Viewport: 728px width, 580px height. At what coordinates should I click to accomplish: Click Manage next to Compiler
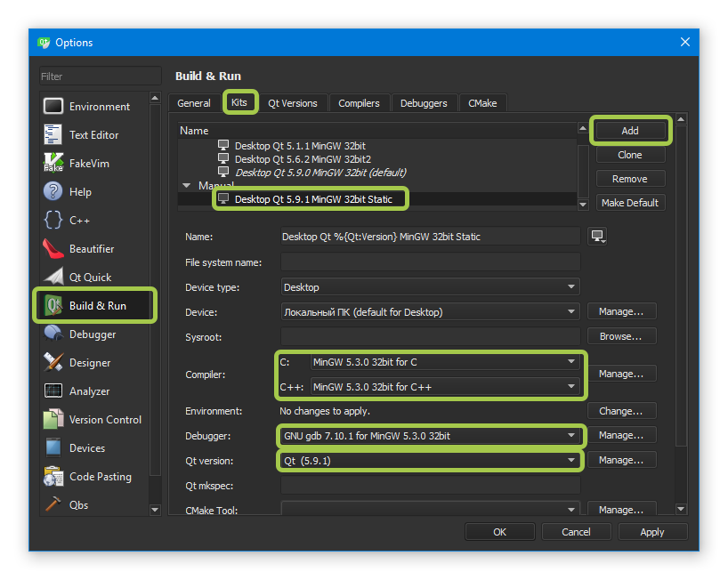coord(621,374)
